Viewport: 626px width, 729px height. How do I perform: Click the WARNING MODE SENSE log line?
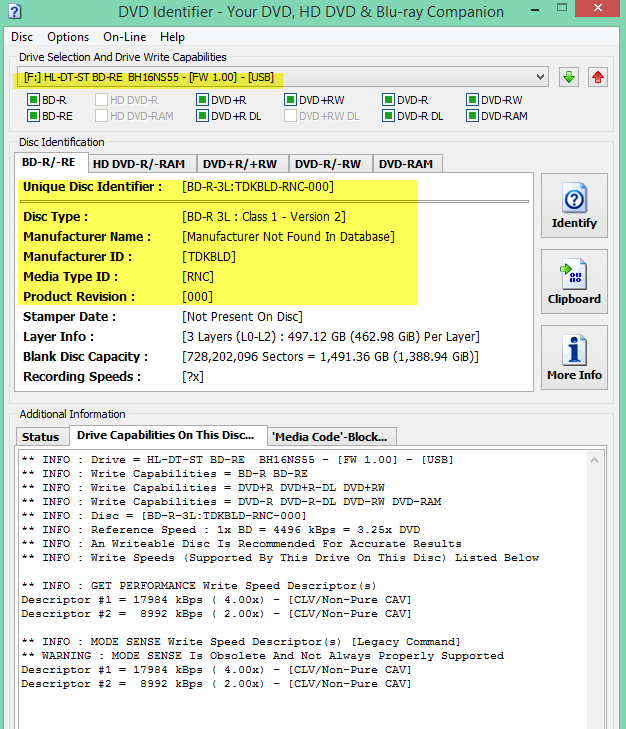[263, 656]
